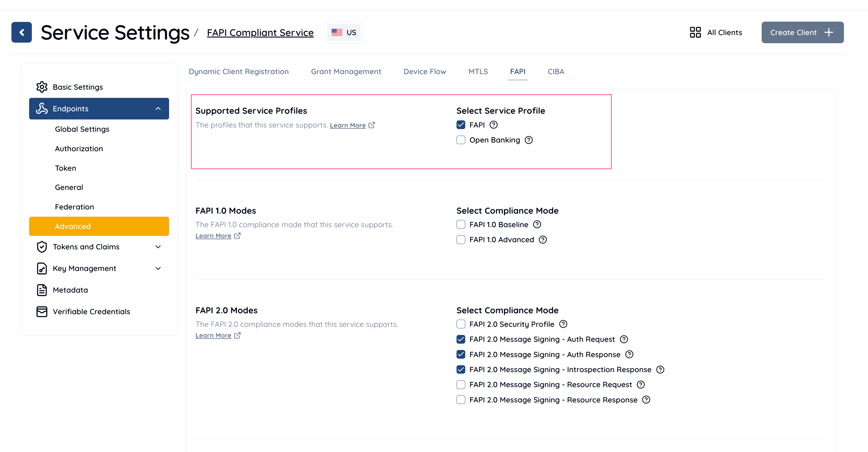
Task: Select the Advanced sidebar item
Action: coord(99,226)
